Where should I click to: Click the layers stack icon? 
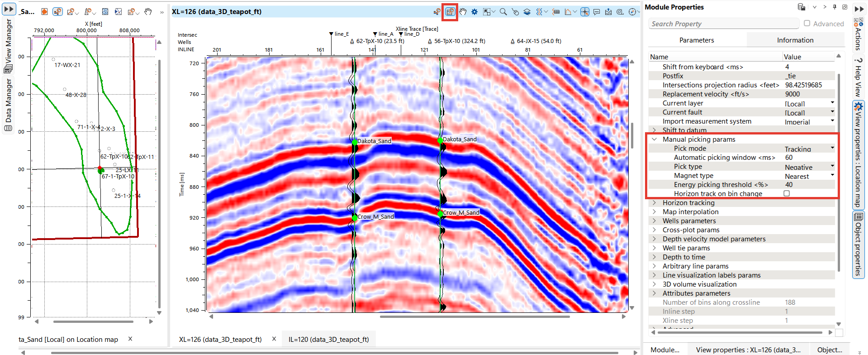527,12
